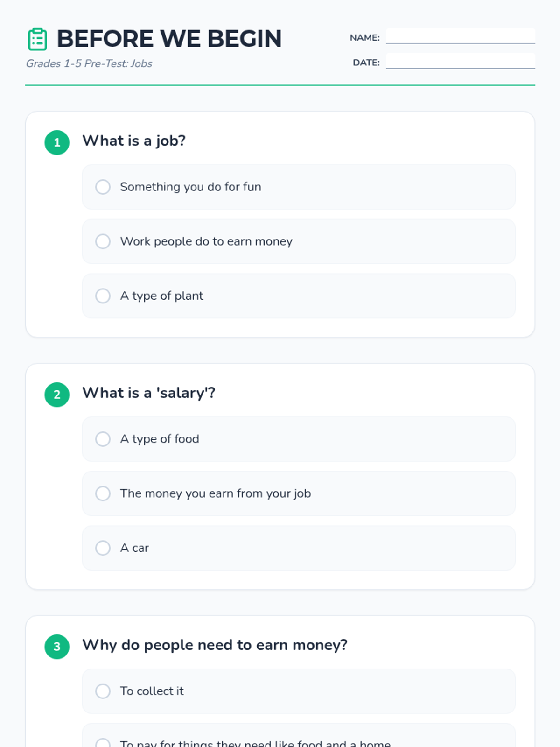The width and height of the screenshot is (560, 747).
Task: Click the NAME label text
Action: point(364,38)
